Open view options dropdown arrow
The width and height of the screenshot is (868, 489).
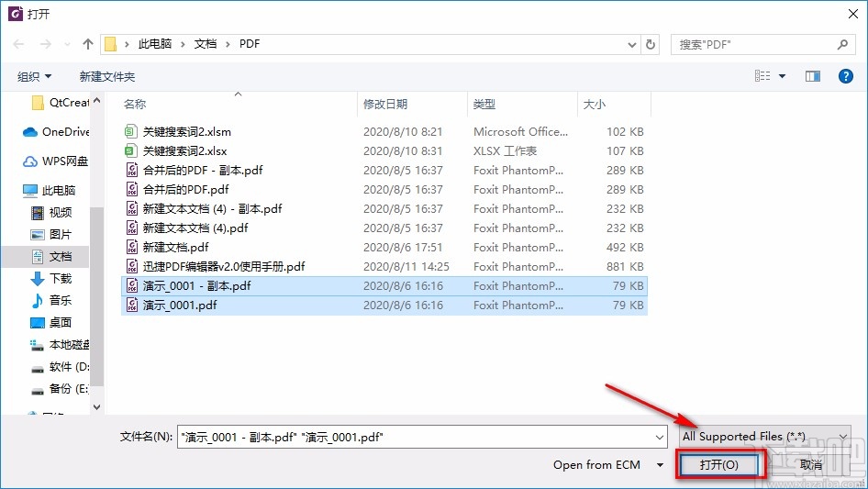782,76
